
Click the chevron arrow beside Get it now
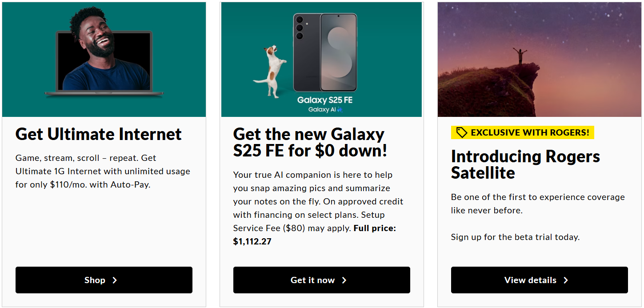[344, 280]
